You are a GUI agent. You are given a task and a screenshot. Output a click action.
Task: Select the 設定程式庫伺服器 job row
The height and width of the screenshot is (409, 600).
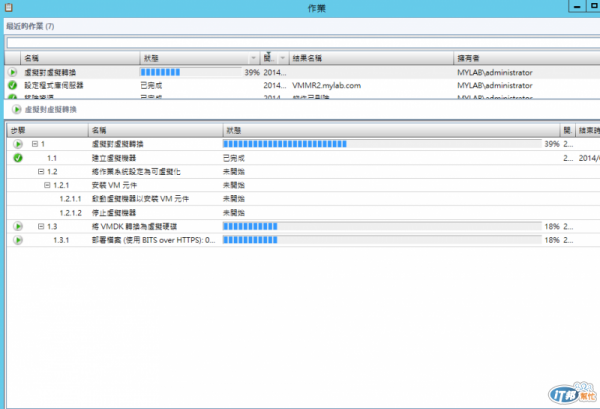point(302,85)
